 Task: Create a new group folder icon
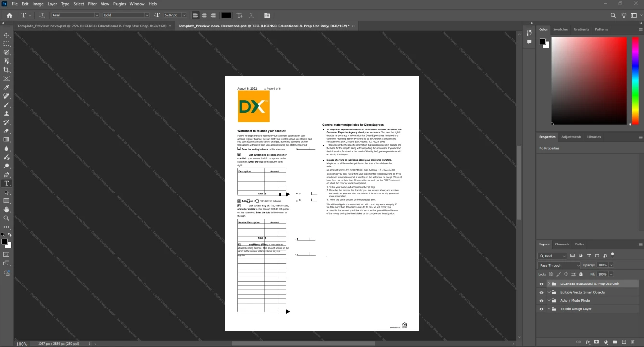pyautogui.click(x=615, y=342)
